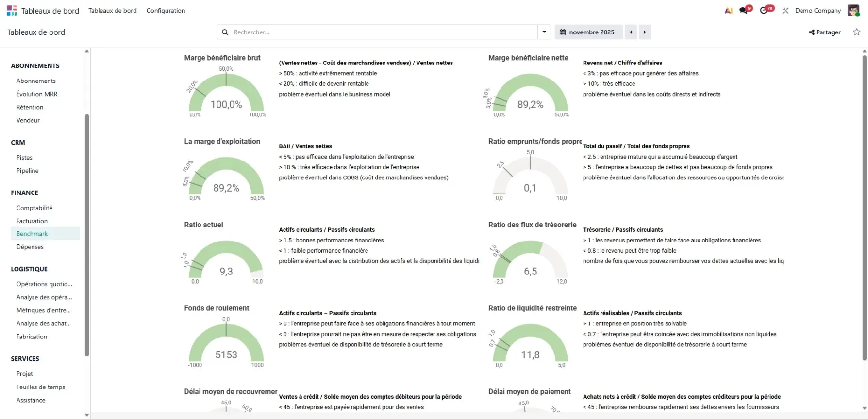Screen dimensions: 868x419
Task: Select Comptabilité in the Finance section
Action: [x=34, y=208]
